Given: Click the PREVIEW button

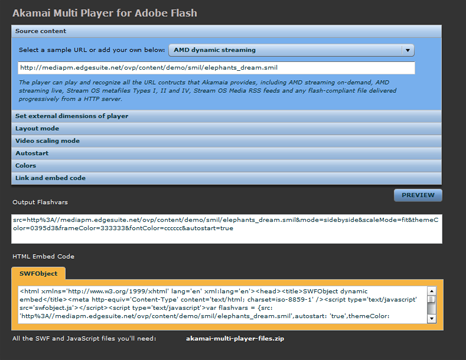Looking at the screenshot, I should pyautogui.click(x=418, y=195).
